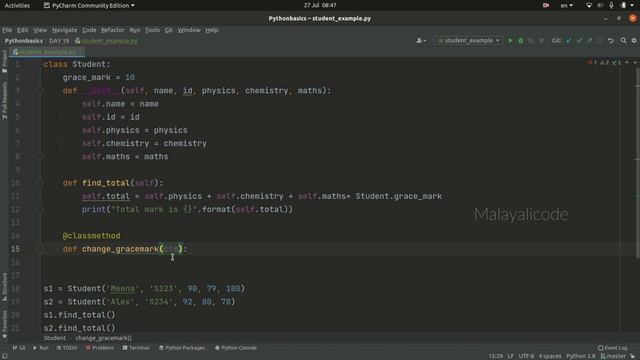The height and width of the screenshot is (360, 640).
Task: Open the Window menu
Action: coord(189,30)
